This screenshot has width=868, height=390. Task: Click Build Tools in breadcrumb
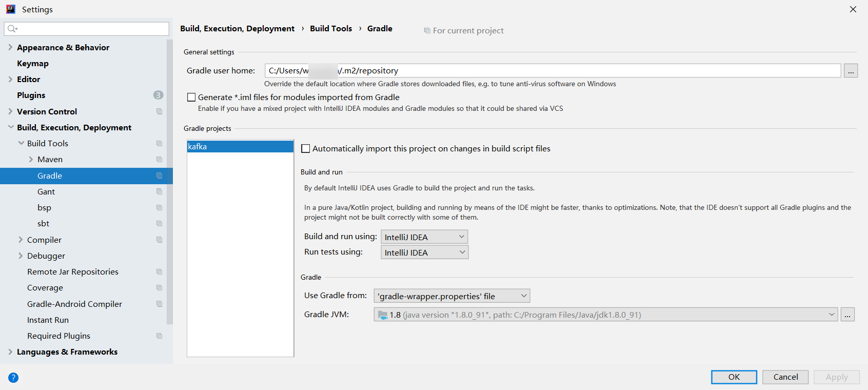(331, 29)
